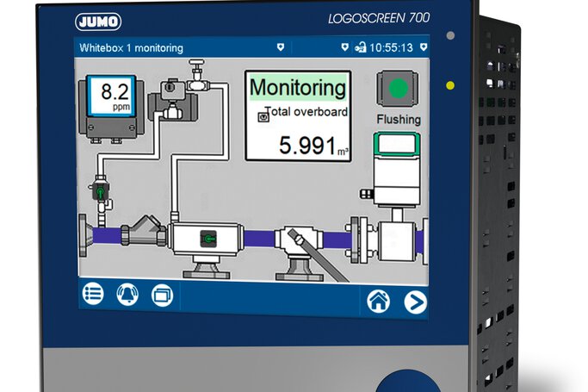This screenshot has height=392, width=588.
Task: Click the pneumatic actuator valve near sensor
Action: click(x=172, y=100)
